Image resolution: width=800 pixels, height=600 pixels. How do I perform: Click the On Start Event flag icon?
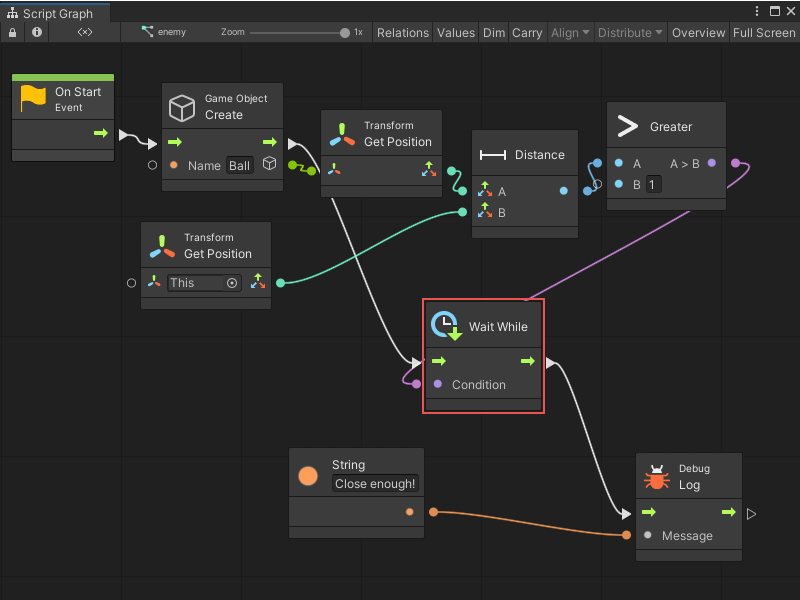pos(32,96)
